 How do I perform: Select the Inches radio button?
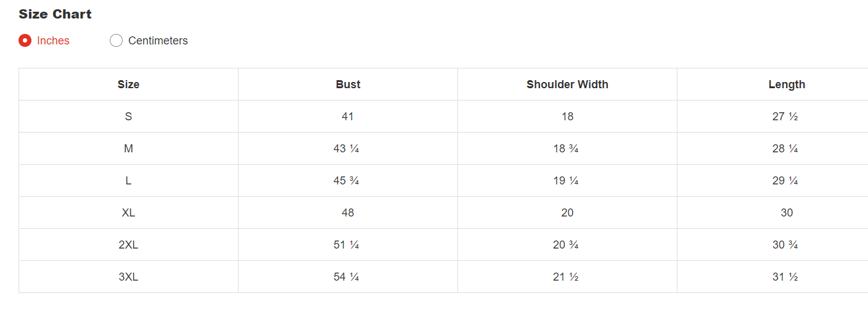tap(25, 41)
